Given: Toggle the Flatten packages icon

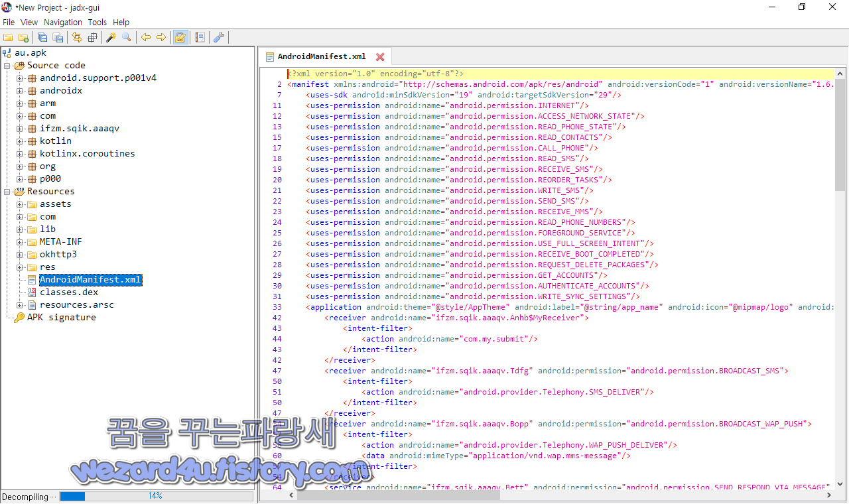Looking at the screenshot, I should click(x=92, y=37).
